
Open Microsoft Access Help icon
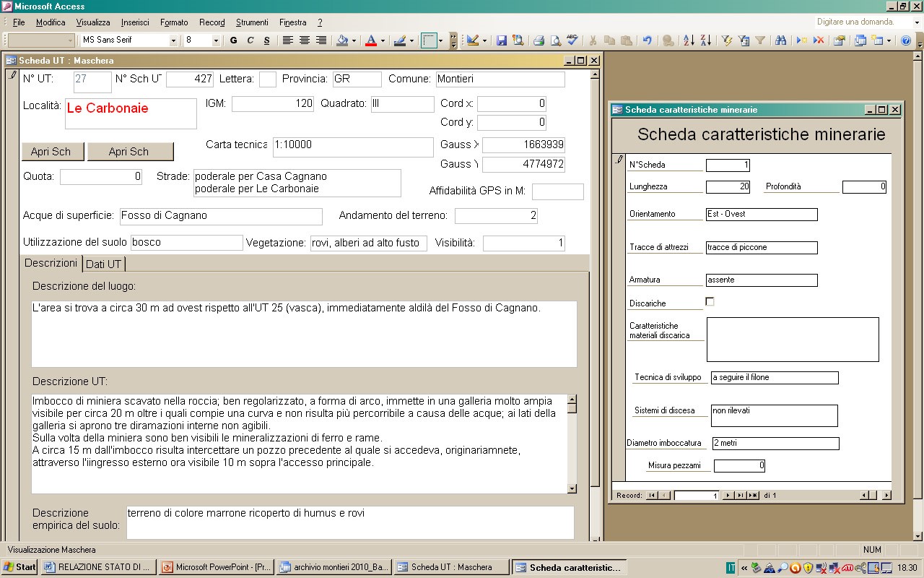(906, 40)
